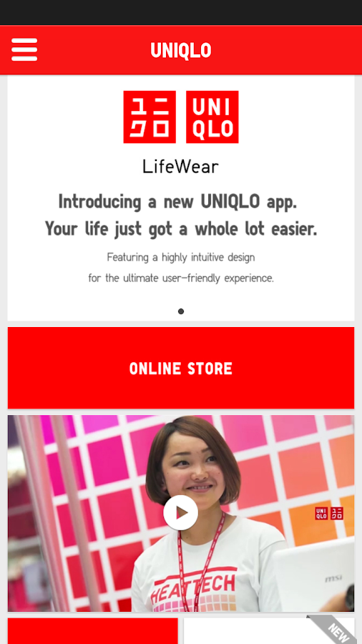This screenshot has width=362, height=644.
Task: Open the red tile at bottom left
Action: (93, 631)
